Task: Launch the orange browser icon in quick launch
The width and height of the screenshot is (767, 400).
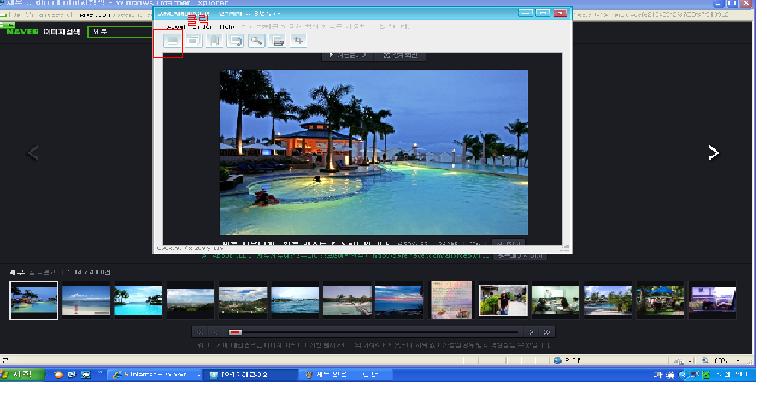Action: pos(58,375)
